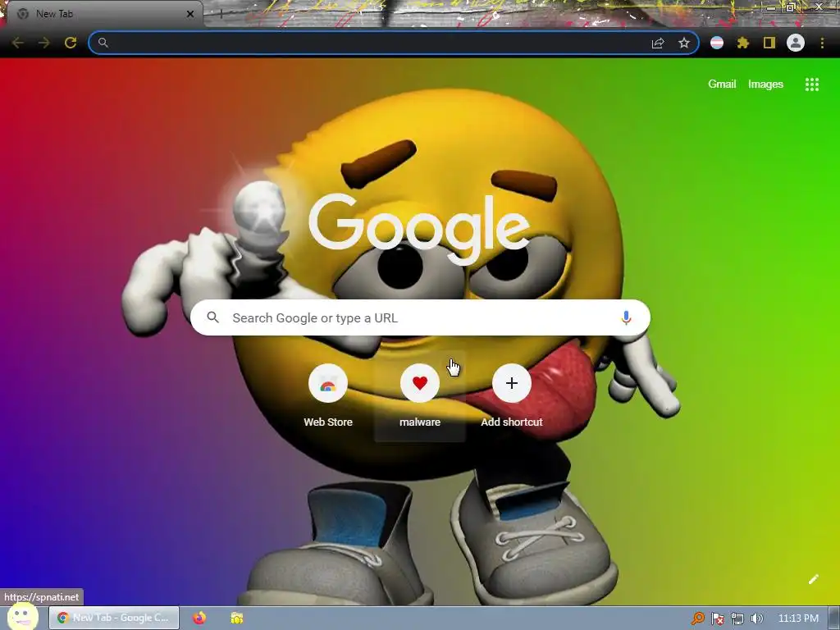Open the file explorer taskbar icon
The image size is (840, 630).
point(237,618)
